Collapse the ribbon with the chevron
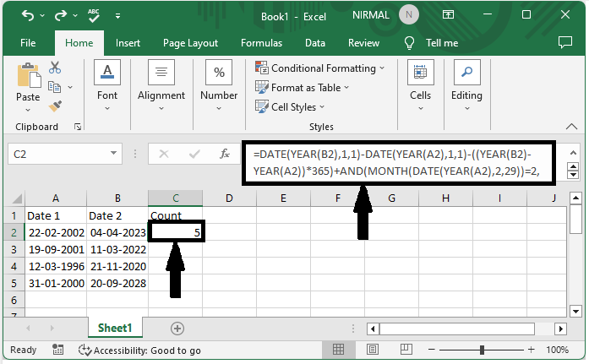 [571, 127]
